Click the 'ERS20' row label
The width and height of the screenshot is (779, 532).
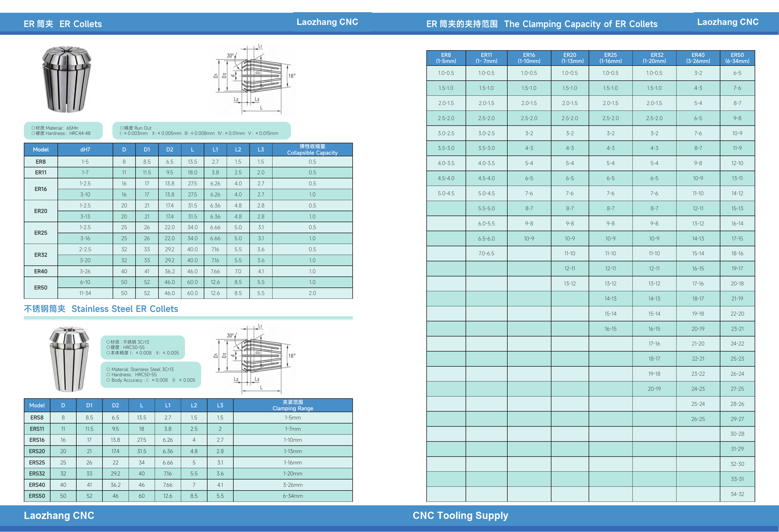pyautogui.click(x=37, y=451)
